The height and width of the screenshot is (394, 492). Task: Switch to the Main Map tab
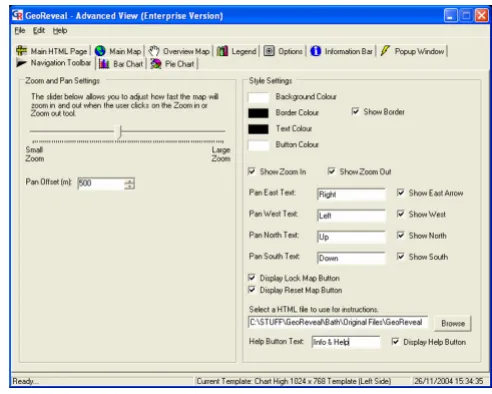pyautogui.click(x=118, y=51)
